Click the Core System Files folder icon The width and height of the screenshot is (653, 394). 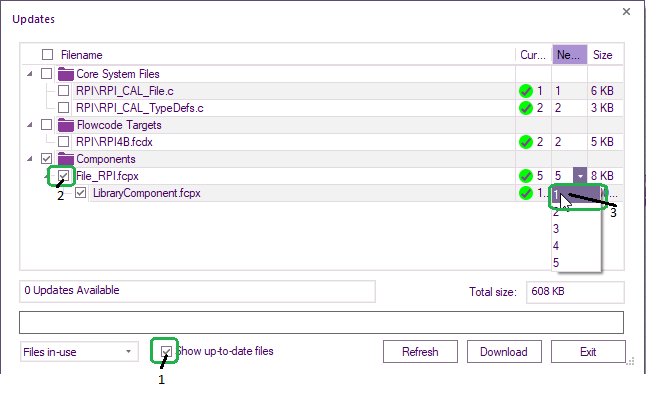[x=66, y=74]
